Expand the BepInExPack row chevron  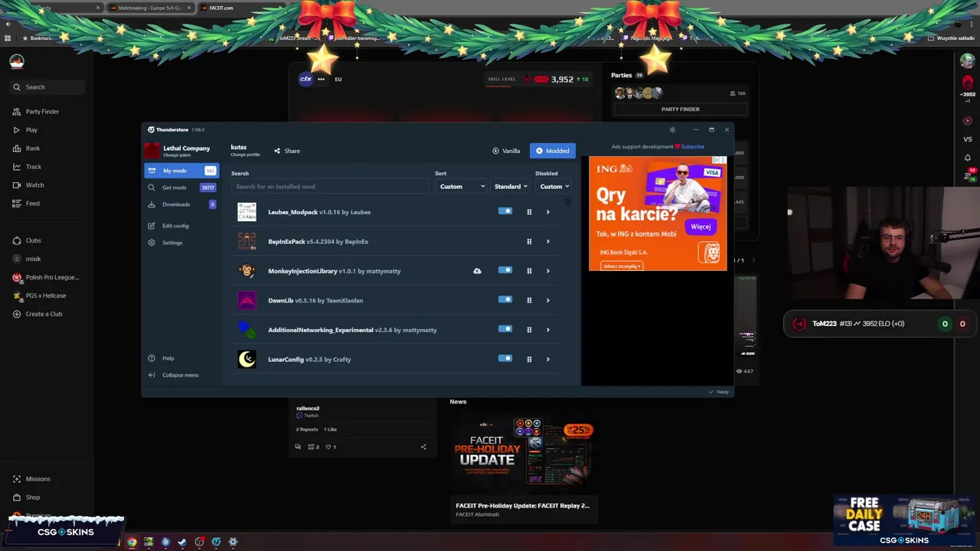point(547,242)
